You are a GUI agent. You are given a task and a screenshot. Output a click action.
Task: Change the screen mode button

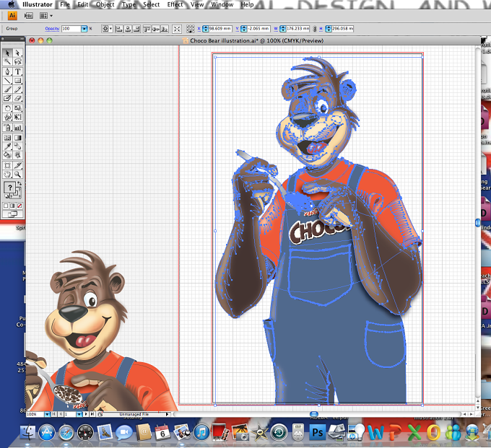pos(12,214)
